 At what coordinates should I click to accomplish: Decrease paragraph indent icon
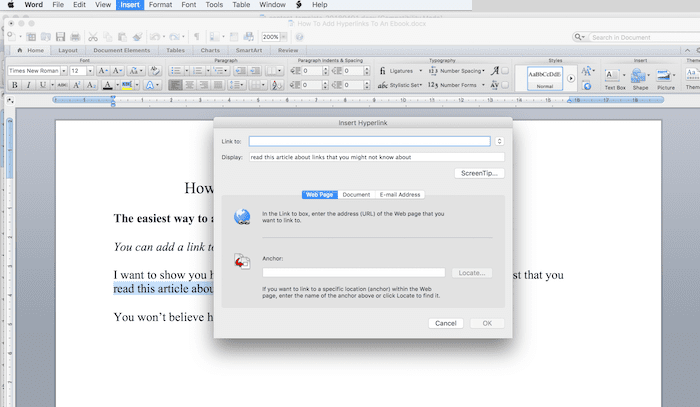(240, 71)
